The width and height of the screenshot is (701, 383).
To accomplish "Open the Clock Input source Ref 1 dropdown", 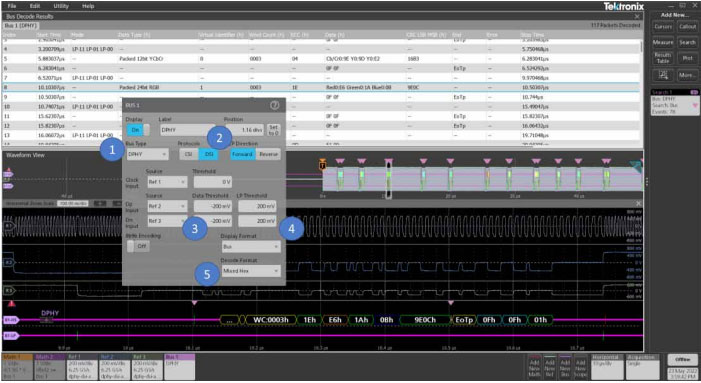I will 167,182.
